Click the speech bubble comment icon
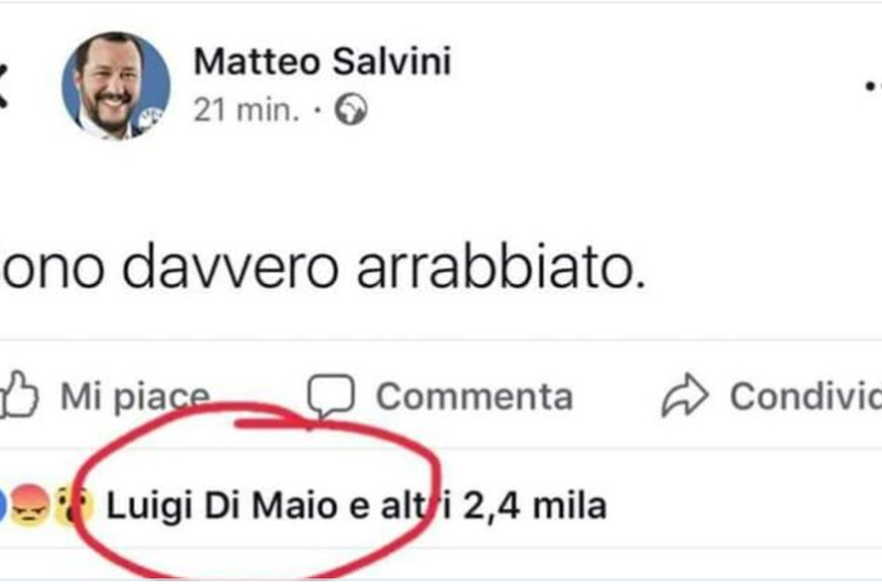This screenshot has width=882, height=588. coord(330,395)
